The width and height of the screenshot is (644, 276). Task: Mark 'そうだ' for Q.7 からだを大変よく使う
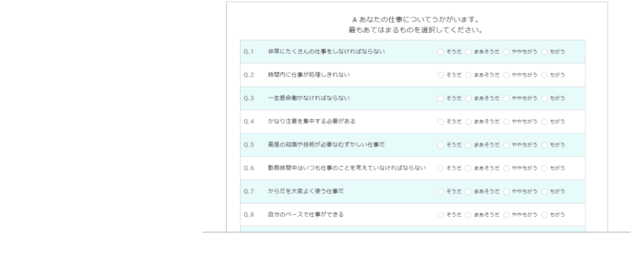pyautogui.click(x=440, y=192)
